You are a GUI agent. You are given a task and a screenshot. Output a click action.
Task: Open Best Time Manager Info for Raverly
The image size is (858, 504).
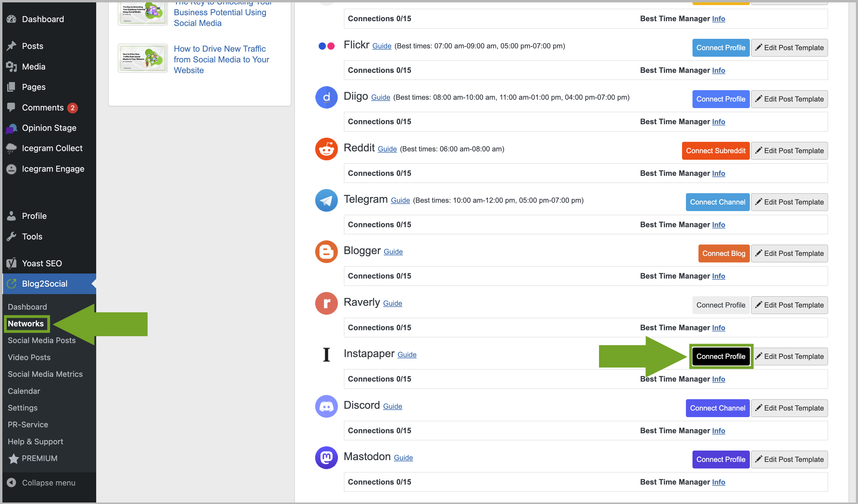click(718, 328)
